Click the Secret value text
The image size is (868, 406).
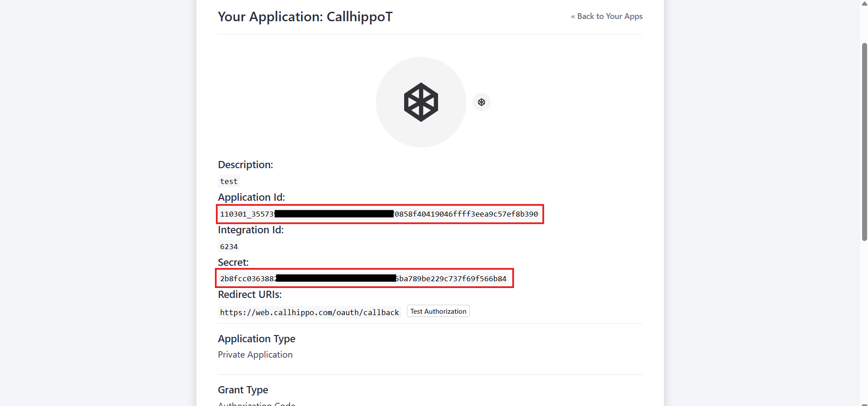pos(363,279)
